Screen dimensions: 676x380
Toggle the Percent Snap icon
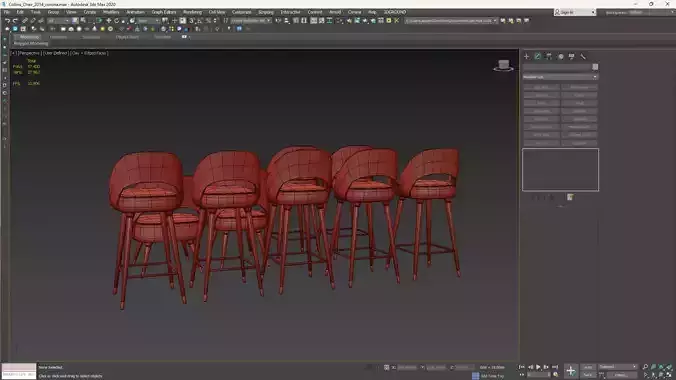(208, 20)
